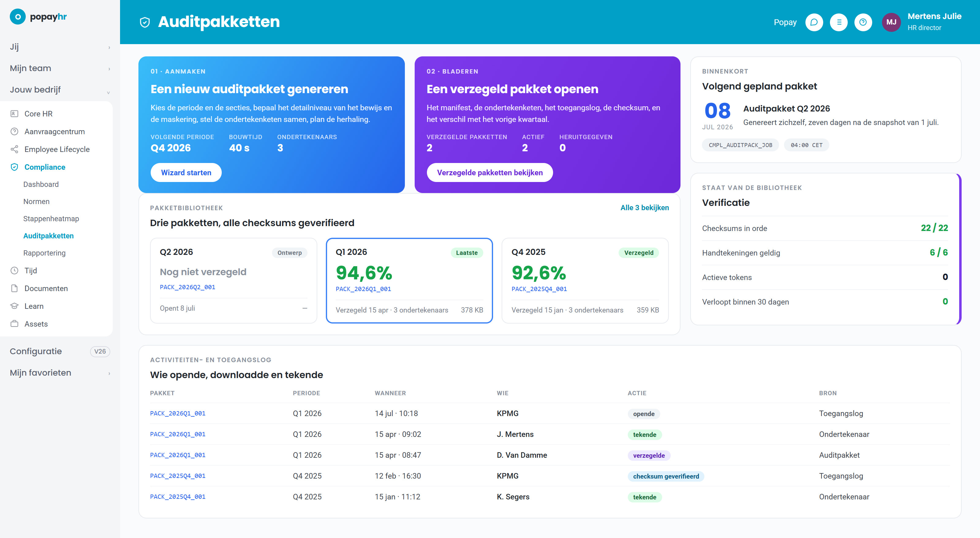The width and height of the screenshot is (980, 538).
Task: Open the Configuratie section
Action: pos(60,351)
